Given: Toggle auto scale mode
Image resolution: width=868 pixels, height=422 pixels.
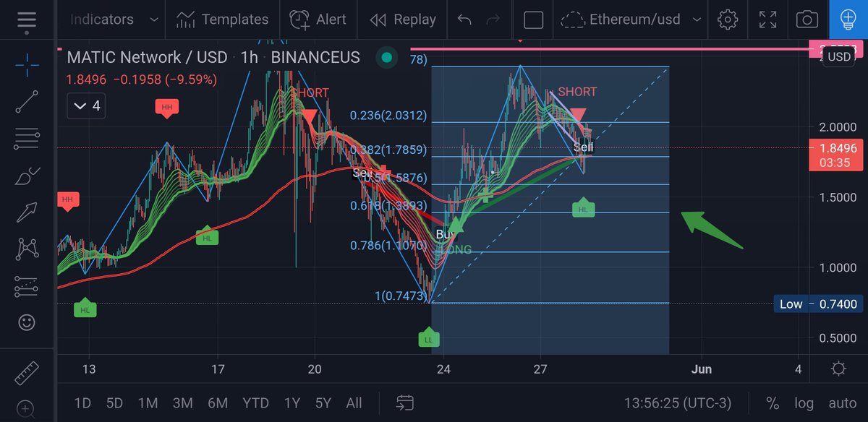Looking at the screenshot, I should click(841, 403).
